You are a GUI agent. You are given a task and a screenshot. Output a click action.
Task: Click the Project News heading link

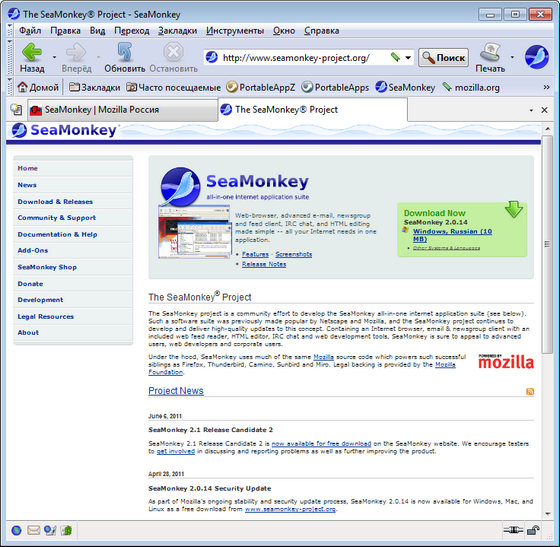[x=176, y=391]
